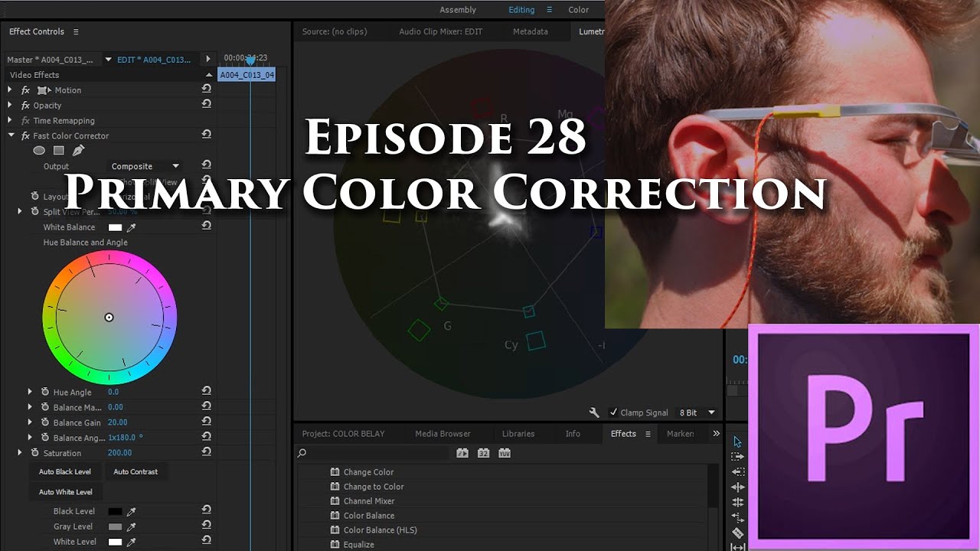
Task: Pick White Level with its eyedropper
Action: tap(131, 542)
